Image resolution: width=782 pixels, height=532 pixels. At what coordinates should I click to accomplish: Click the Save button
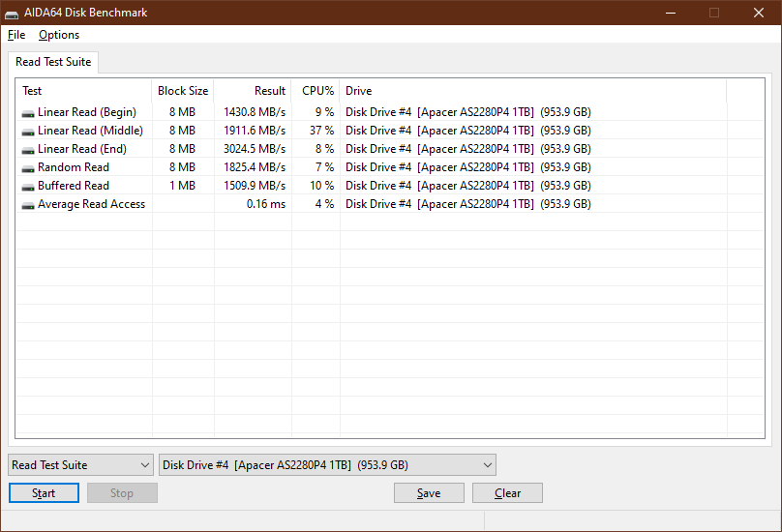tap(429, 493)
